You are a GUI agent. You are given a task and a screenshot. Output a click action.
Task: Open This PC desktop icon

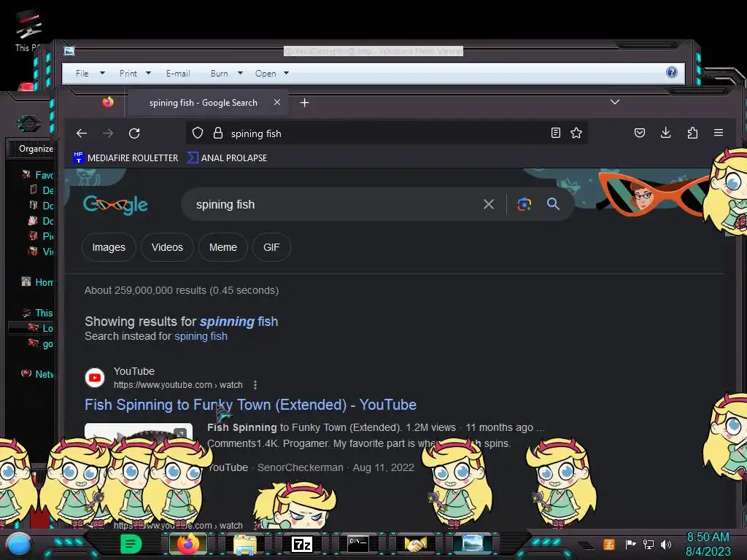pos(28,31)
